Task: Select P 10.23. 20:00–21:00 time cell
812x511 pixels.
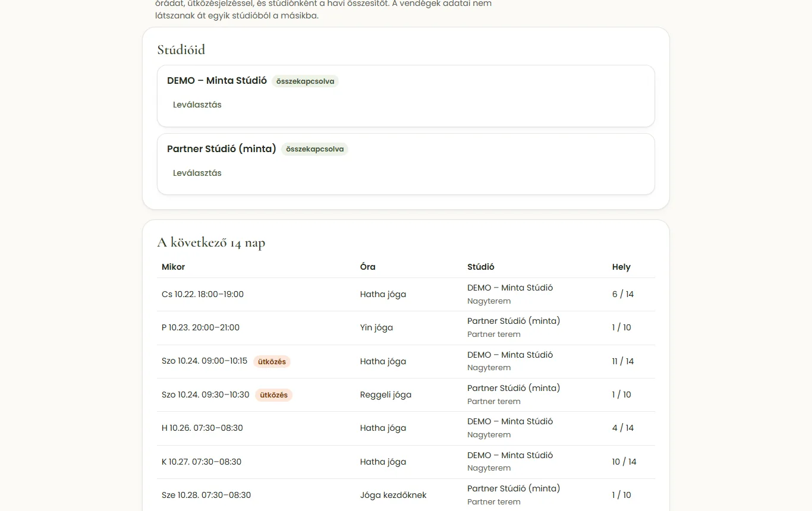Action: coord(201,327)
